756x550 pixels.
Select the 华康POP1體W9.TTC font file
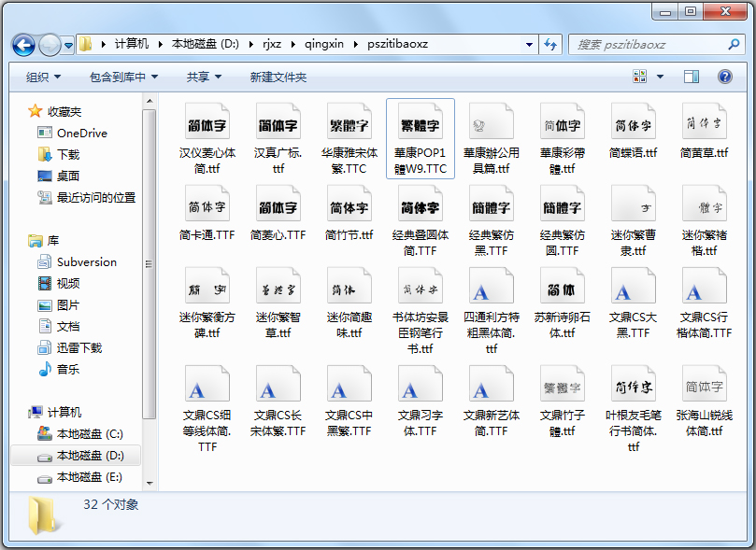click(420, 138)
